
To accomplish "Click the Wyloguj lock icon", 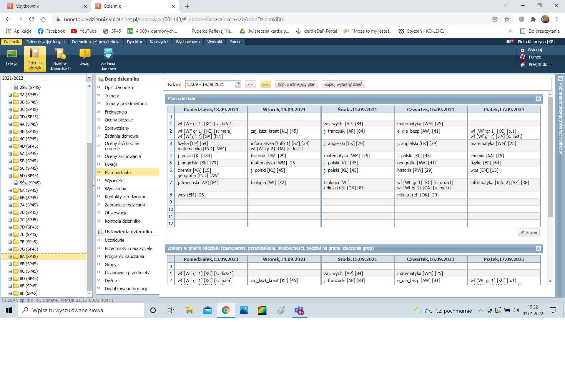I will [x=523, y=50].
